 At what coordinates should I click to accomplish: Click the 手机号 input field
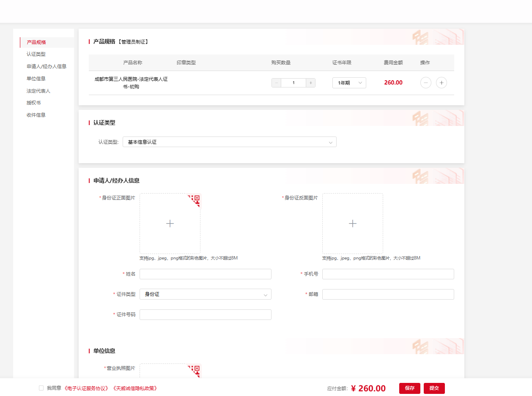(x=388, y=274)
